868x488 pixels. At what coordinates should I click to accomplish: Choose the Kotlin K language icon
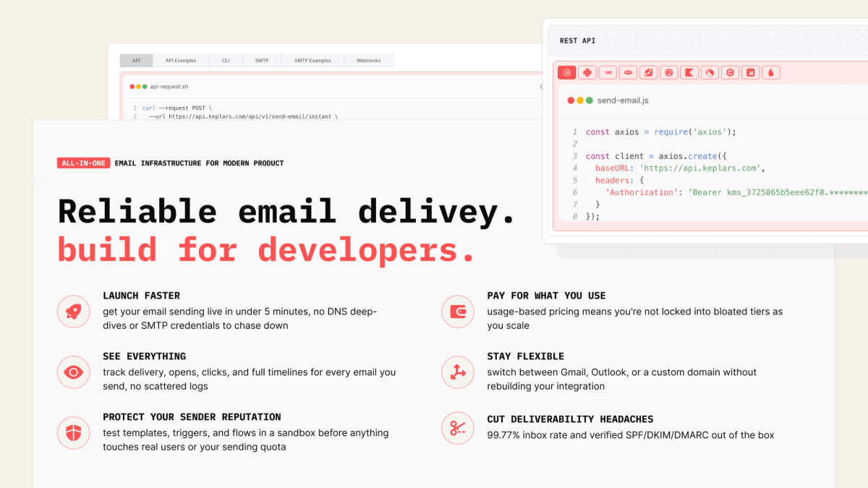(x=689, y=72)
